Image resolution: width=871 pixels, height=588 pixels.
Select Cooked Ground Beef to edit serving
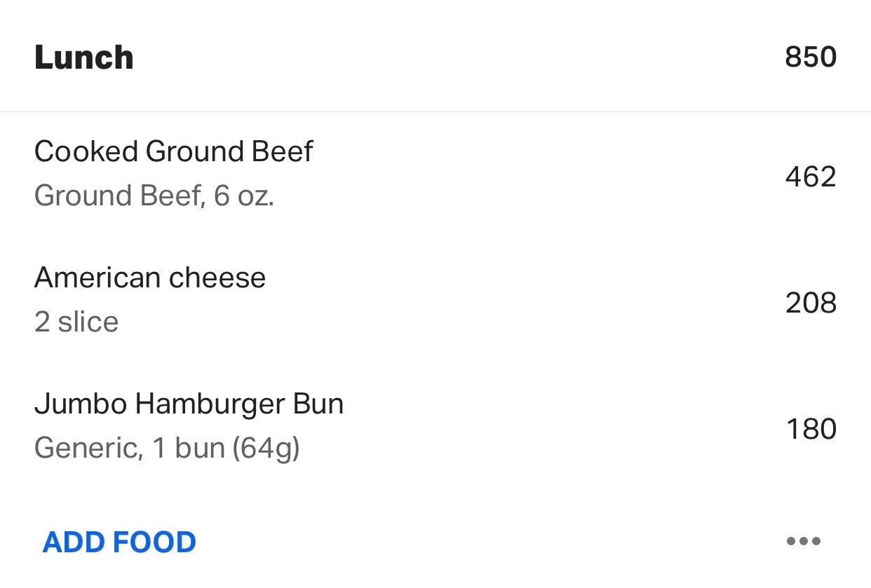(x=174, y=151)
